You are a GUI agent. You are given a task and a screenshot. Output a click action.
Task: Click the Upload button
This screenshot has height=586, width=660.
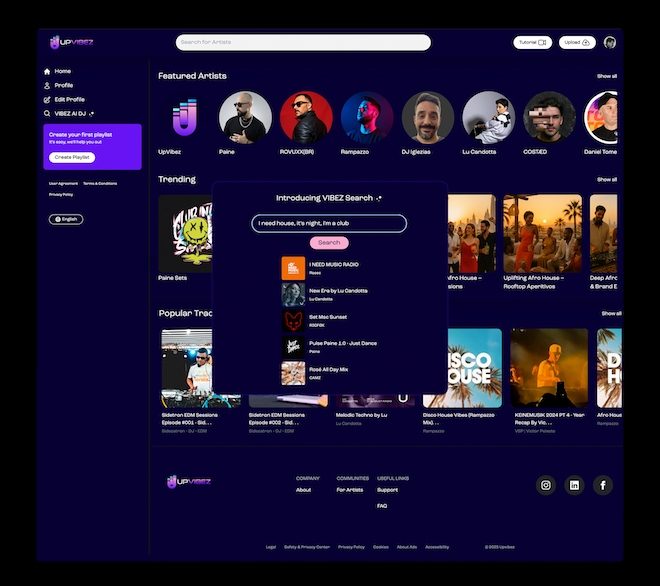point(577,43)
